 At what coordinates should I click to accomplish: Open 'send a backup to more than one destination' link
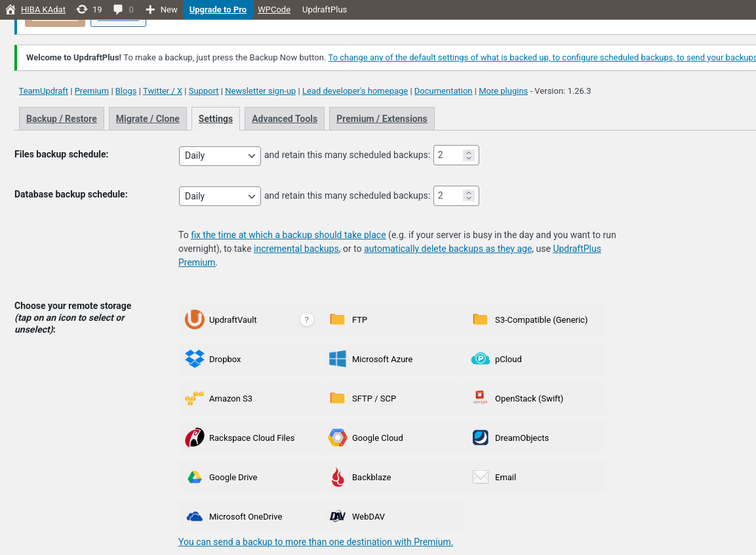pyautogui.click(x=315, y=541)
